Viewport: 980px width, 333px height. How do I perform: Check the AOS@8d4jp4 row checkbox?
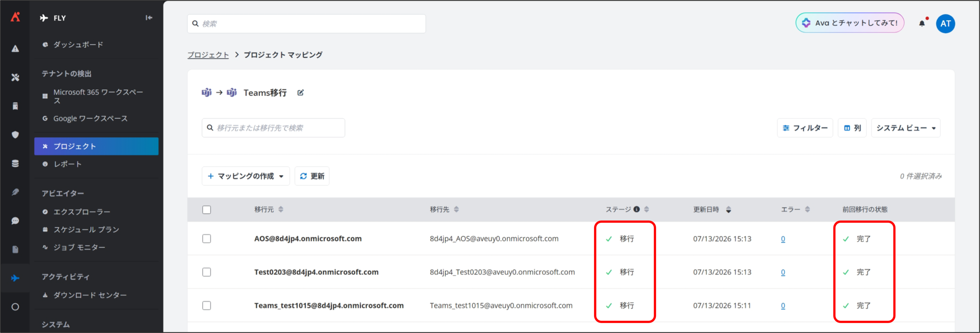click(207, 239)
